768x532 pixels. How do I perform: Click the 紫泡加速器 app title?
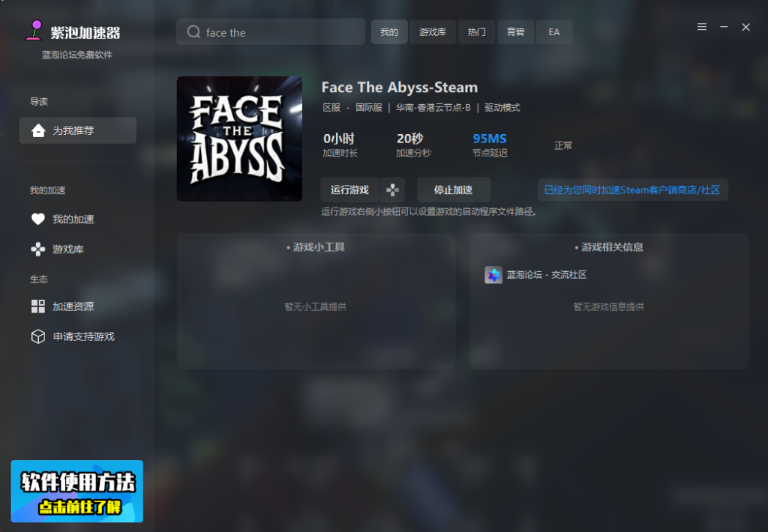pyautogui.click(x=85, y=33)
